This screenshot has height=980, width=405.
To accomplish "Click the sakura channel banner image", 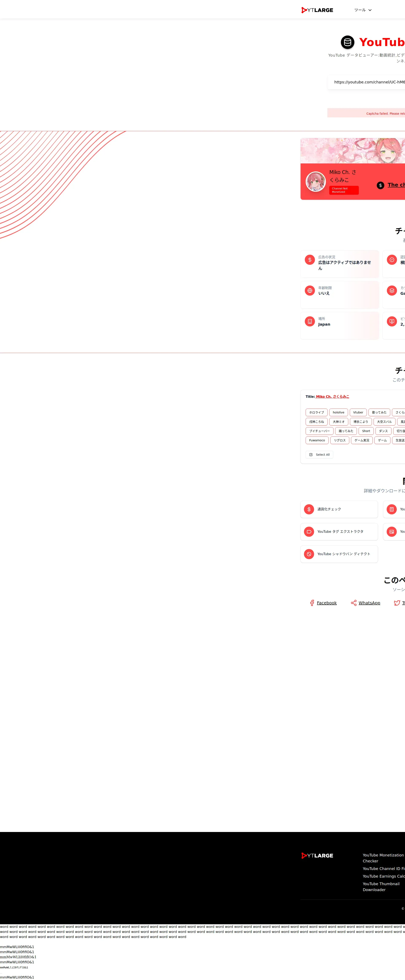I will [352, 151].
